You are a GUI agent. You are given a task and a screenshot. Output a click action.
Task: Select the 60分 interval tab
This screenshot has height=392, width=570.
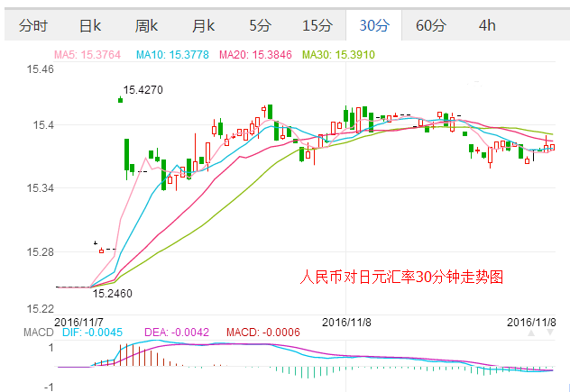(x=430, y=25)
